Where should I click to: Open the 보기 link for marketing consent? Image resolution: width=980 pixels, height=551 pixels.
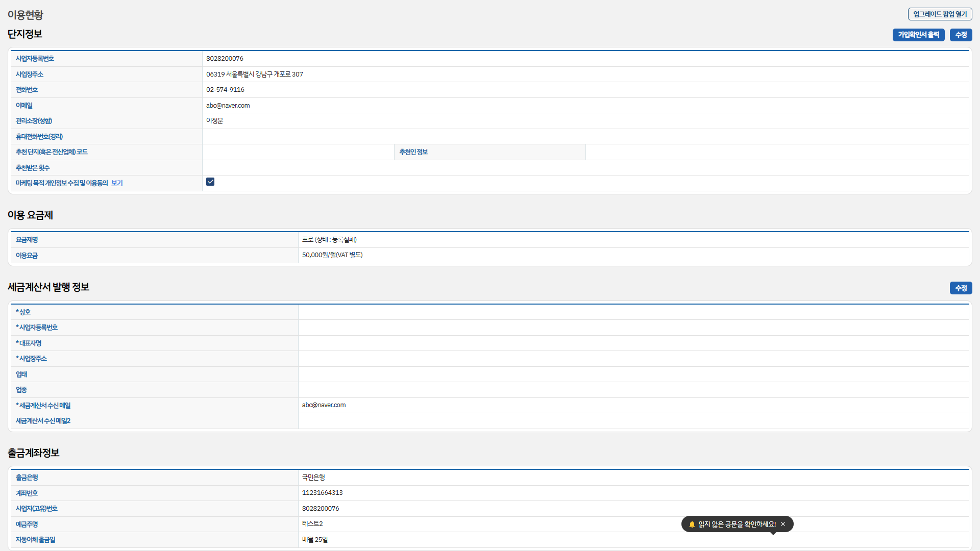point(117,183)
